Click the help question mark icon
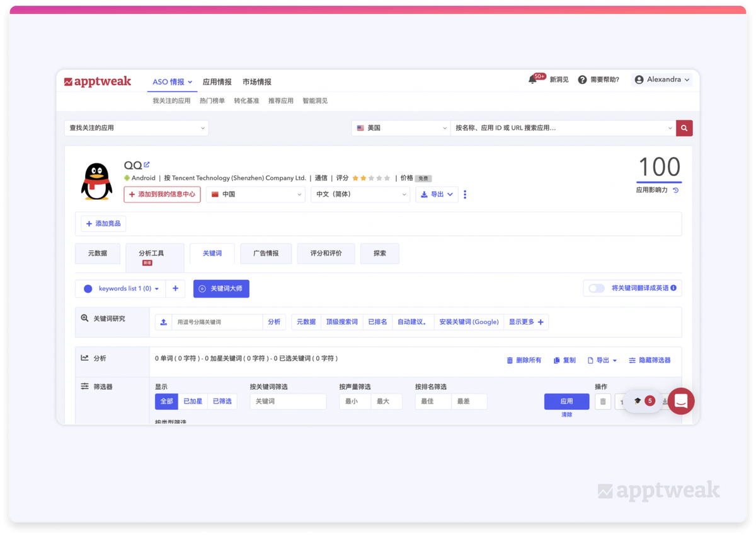Viewport: 756px width, 536px height. tap(582, 79)
